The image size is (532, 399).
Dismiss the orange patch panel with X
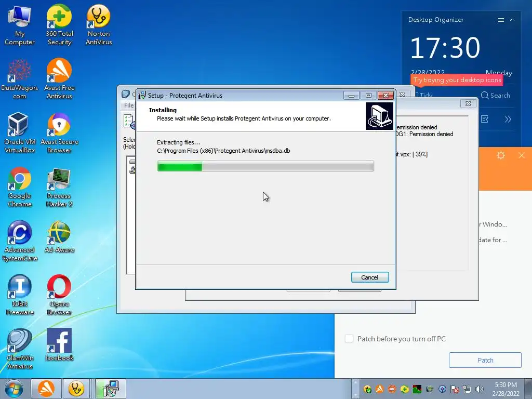coord(522,155)
